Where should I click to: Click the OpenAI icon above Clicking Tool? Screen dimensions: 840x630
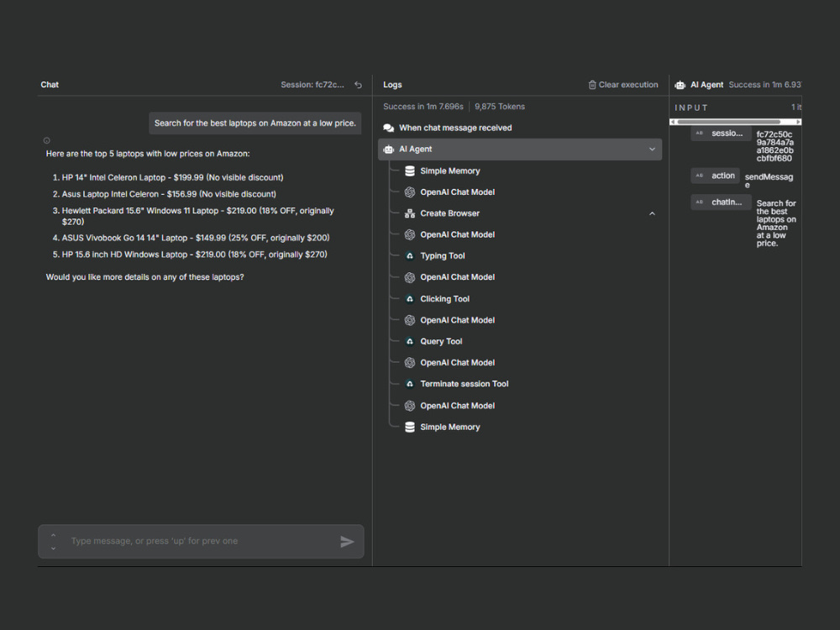pos(410,277)
